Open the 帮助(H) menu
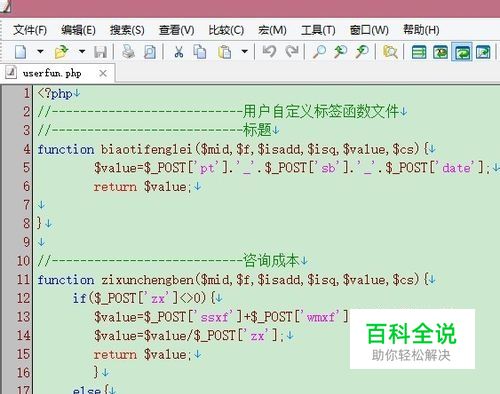This screenshot has width=500, height=394. click(x=421, y=30)
